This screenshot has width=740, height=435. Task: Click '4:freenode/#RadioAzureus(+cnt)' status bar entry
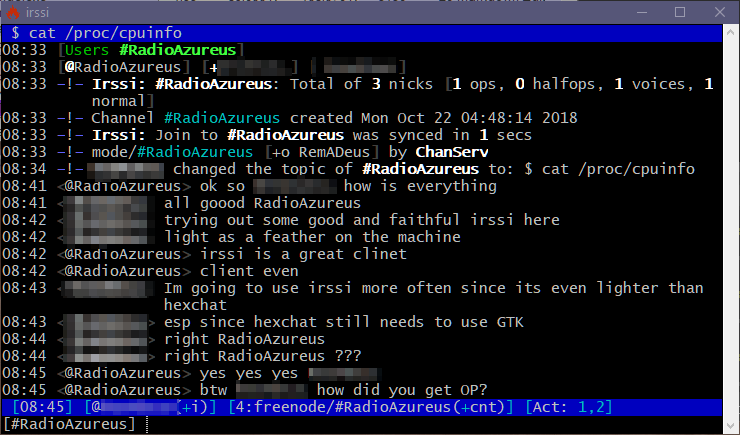click(x=370, y=407)
